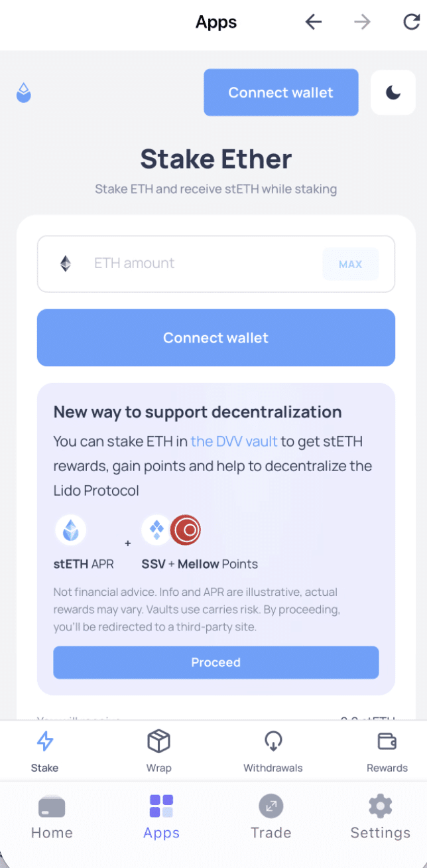Open the Rewards wallet icon
The image size is (427, 868).
point(387,741)
